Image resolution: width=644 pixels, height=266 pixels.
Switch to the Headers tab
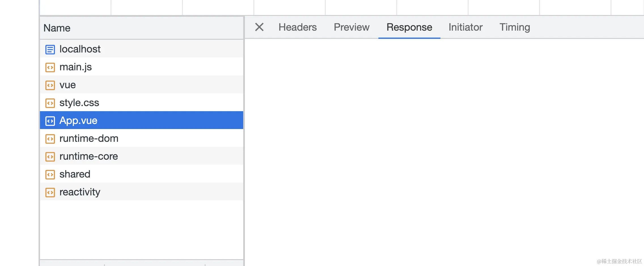point(298,27)
